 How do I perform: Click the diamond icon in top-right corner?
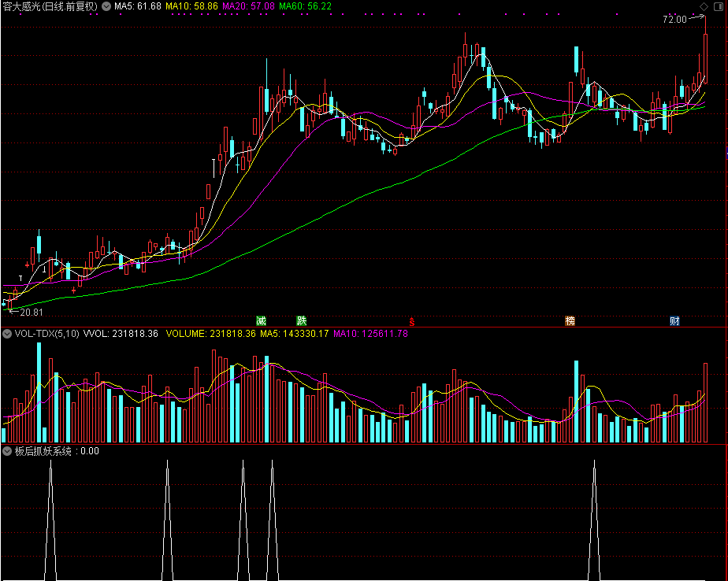click(x=704, y=6)
